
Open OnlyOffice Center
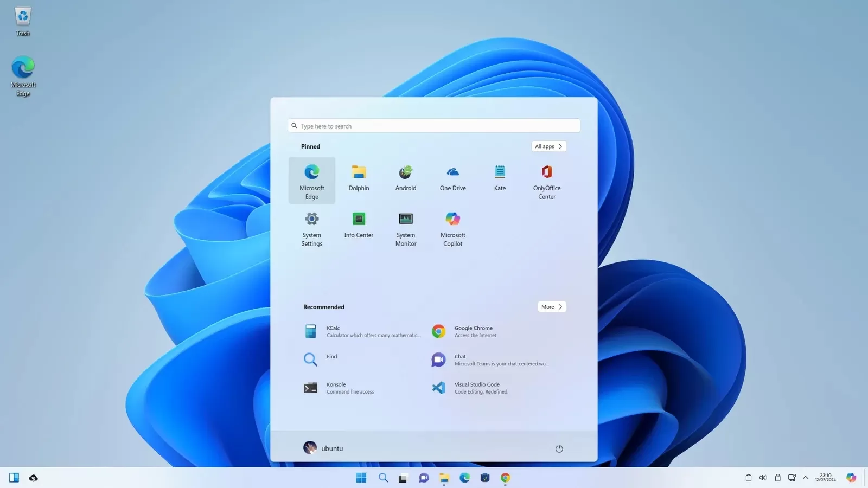click(x=546, y=179)
